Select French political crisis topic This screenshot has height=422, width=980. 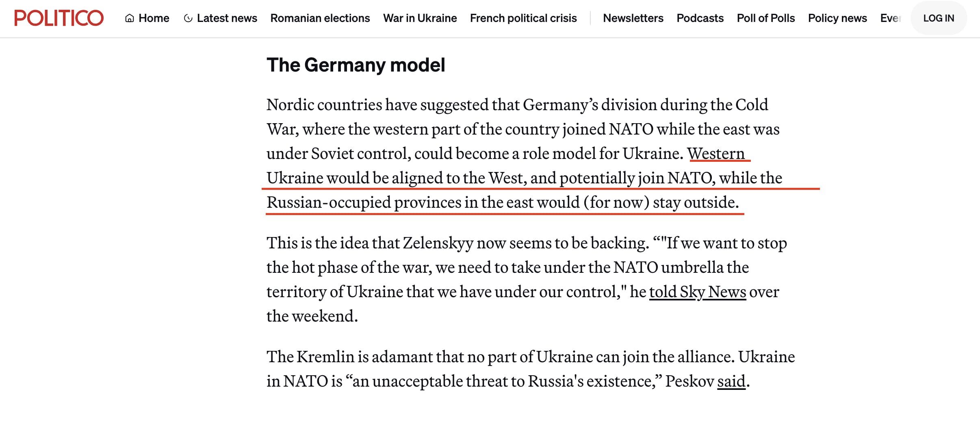coord(523,18)
